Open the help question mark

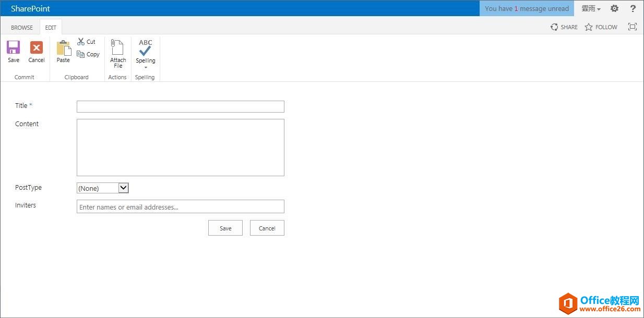click(x=633, y=8)
